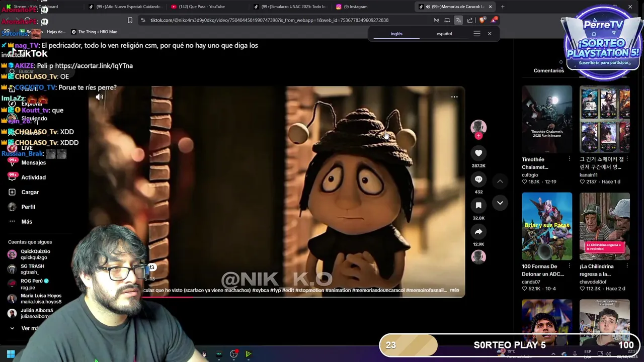Screen dimensions: 644x362
Task: Open Windows Start menu
Action: click(x=11, y=354)
